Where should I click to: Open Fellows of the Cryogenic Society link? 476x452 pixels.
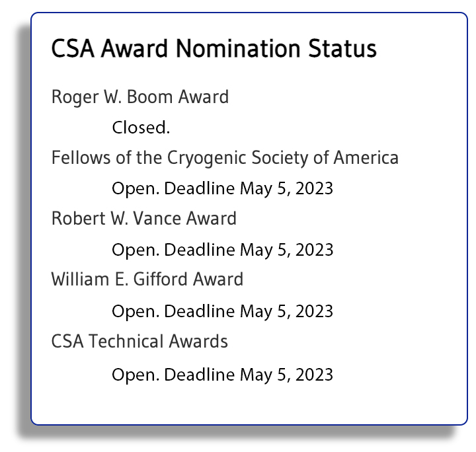click(x=225, y=158)
